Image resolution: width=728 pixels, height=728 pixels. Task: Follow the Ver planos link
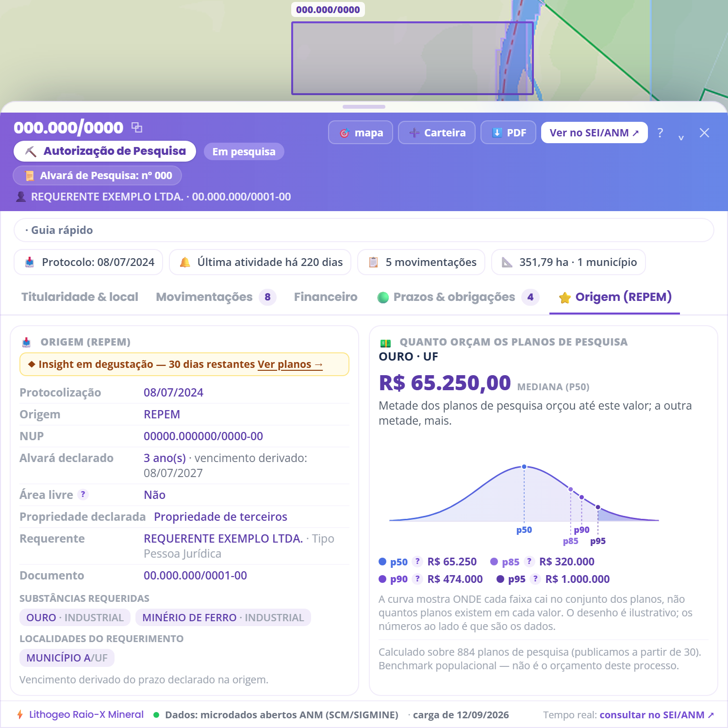tap(290, 364)
